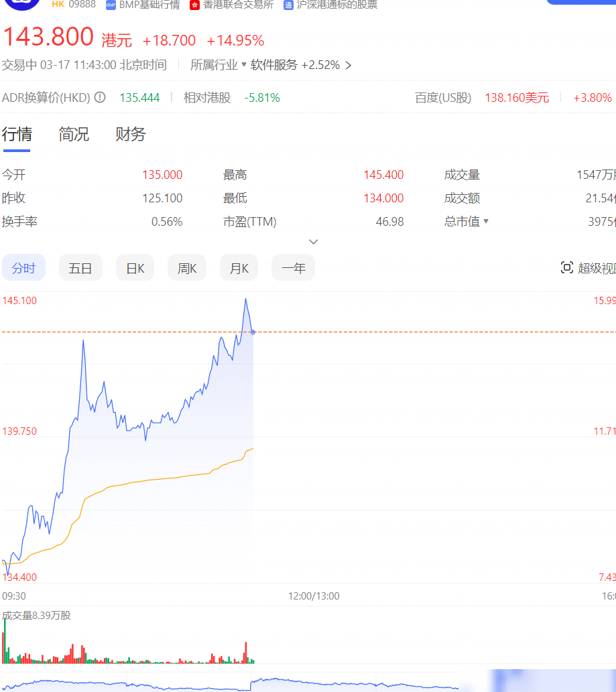Click the latest price point on chart
The height and width of the screenshot is (692, 616).
pos(253,332)
